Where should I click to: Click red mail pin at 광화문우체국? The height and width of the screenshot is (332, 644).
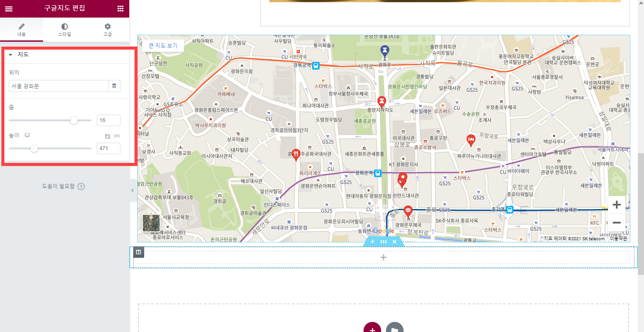point(408,211)
